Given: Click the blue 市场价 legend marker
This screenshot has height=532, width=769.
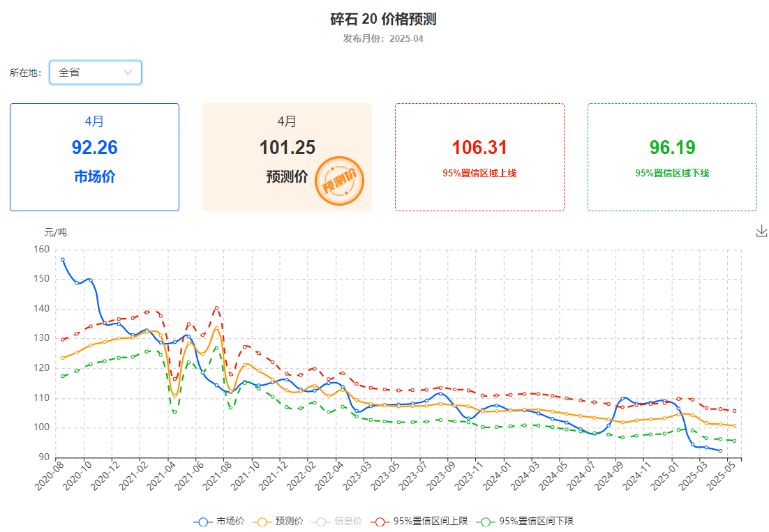Looking at the screenshot, I should click(202, 521).
